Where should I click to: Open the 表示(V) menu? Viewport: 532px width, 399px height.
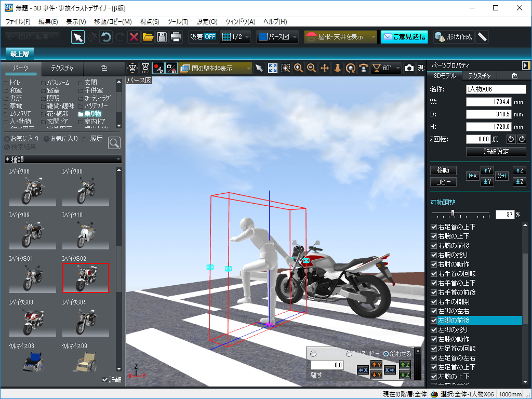coord(76,22)
